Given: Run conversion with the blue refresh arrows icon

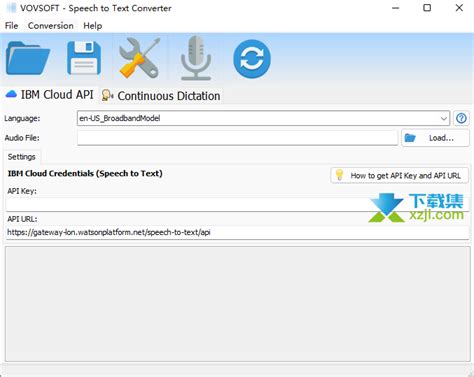Looking at the screenshot, I should click(252, 59).
